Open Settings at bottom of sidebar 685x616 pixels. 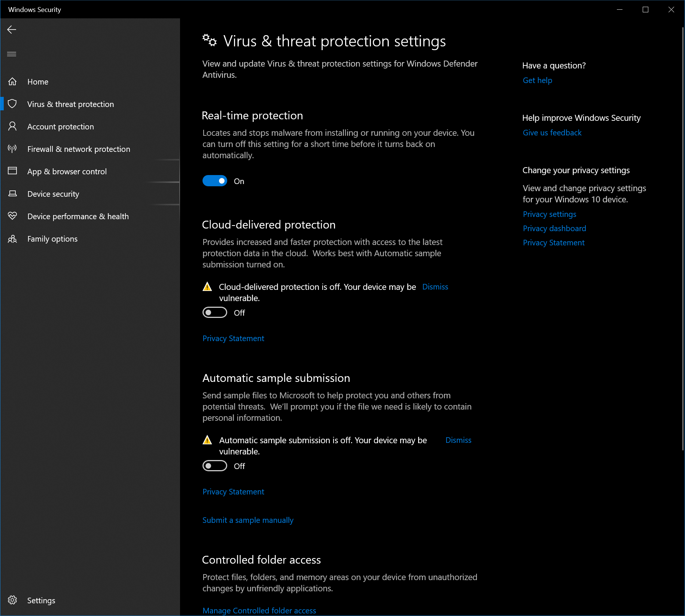[x=90, y=600]
